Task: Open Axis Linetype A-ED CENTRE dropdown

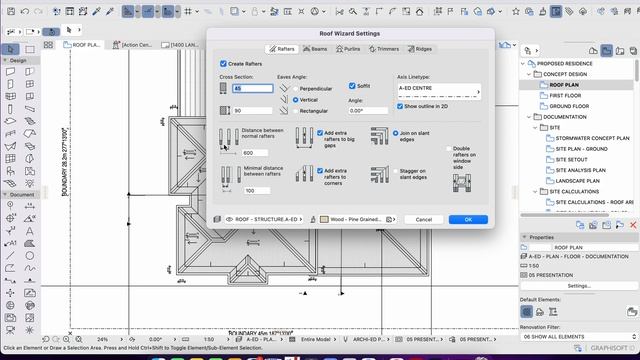Action: [x=439, y=91]
